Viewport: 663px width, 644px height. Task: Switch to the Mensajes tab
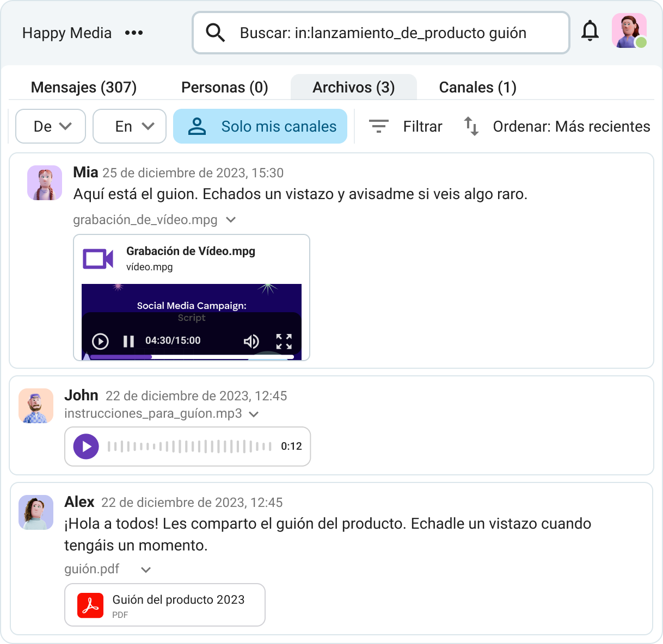coord(84,87)
